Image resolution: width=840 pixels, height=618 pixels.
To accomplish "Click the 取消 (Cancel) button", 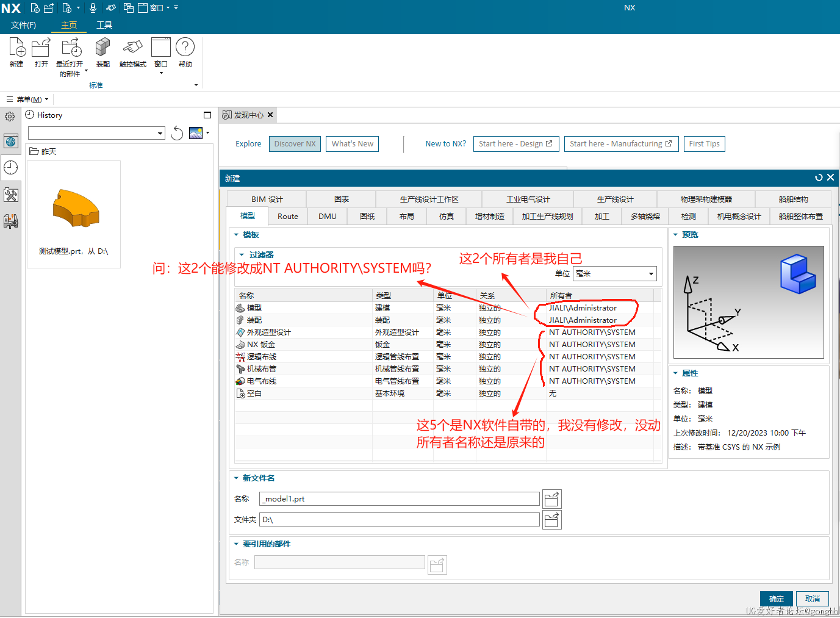I will 813,599.
